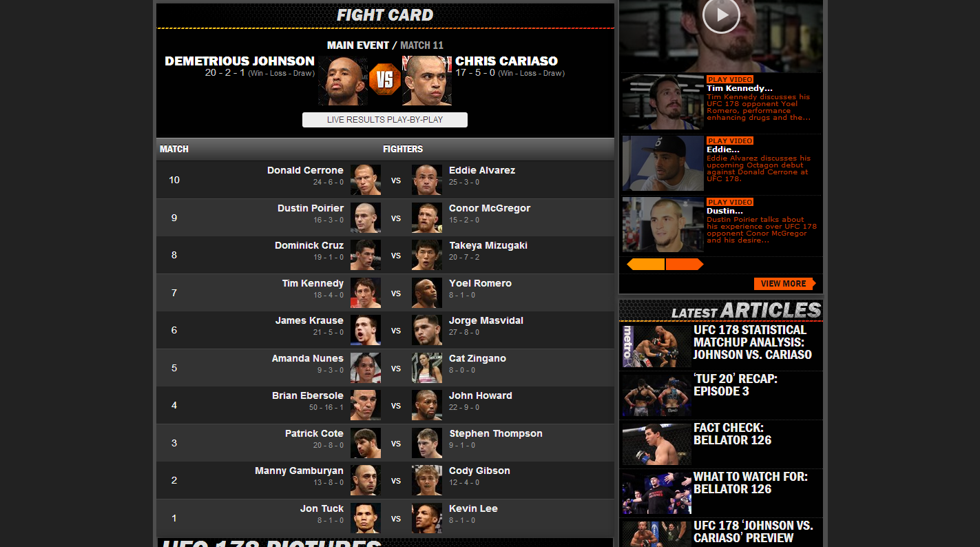Click Play Video label for Eddie clip

(730, 141)
